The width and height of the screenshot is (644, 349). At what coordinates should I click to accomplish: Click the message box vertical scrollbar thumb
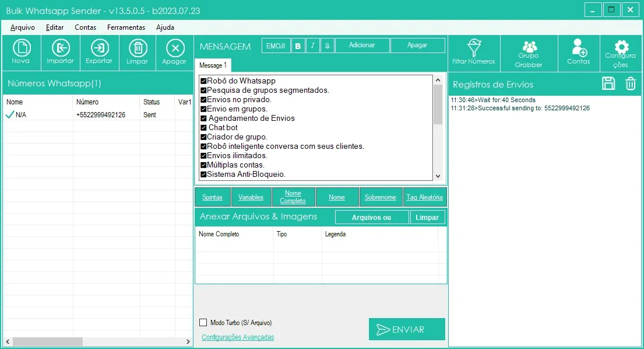(438, 104)
